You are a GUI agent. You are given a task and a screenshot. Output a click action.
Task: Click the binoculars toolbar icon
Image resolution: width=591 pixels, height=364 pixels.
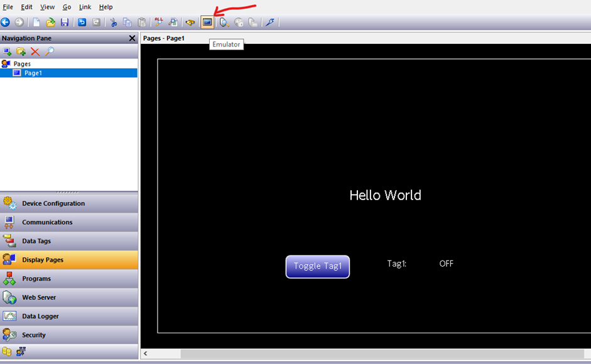190,23
